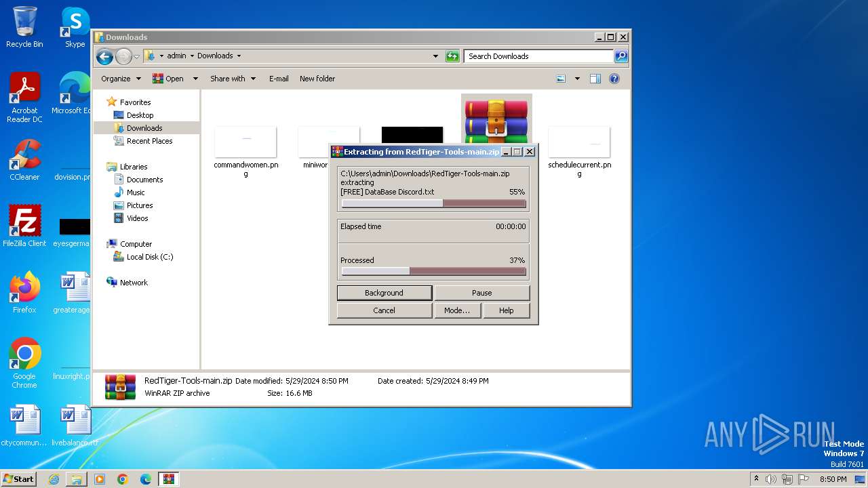
Task: Select Desktop under Favorites
Action: click(140, 115)
